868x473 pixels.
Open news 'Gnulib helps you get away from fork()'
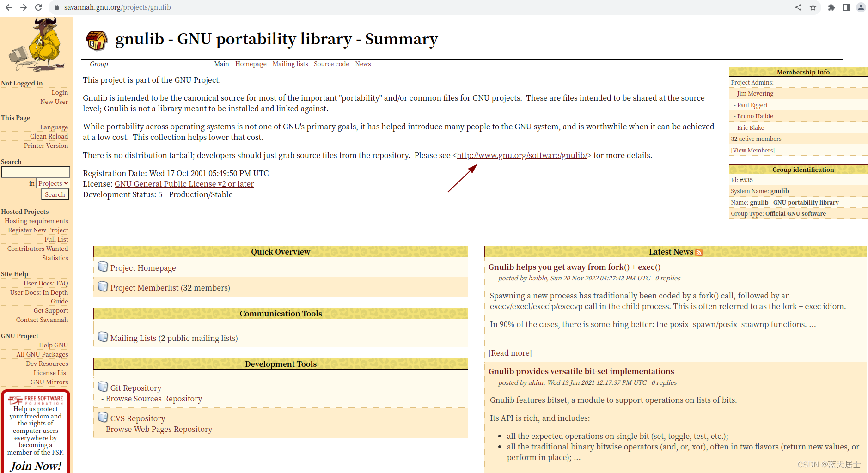click(x=575, y=267)
